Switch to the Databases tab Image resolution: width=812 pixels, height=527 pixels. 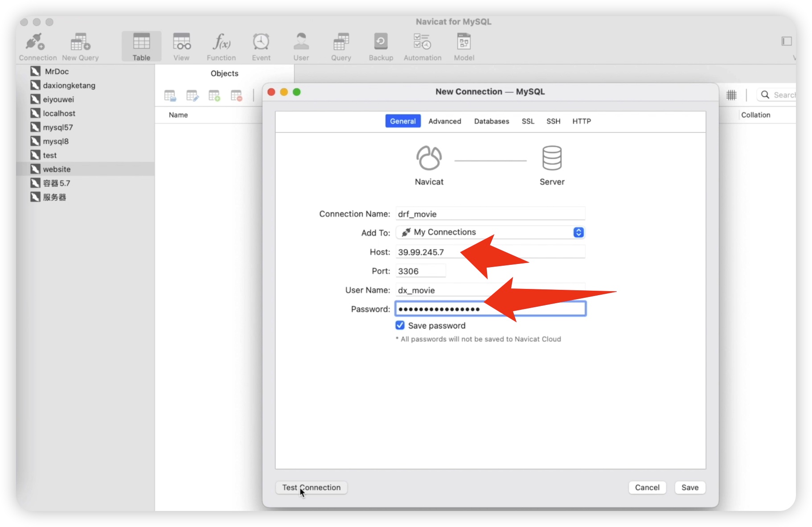tap(492, 121)
